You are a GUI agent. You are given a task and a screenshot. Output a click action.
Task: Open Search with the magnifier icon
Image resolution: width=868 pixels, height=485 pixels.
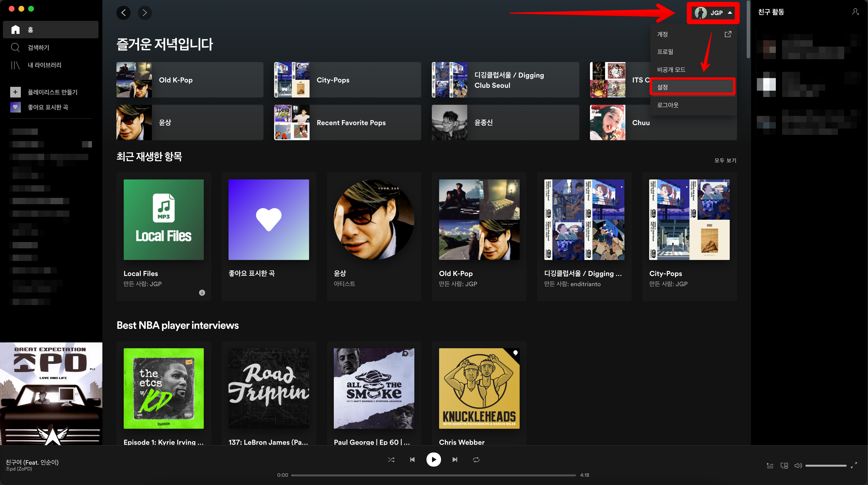[15, 48]
